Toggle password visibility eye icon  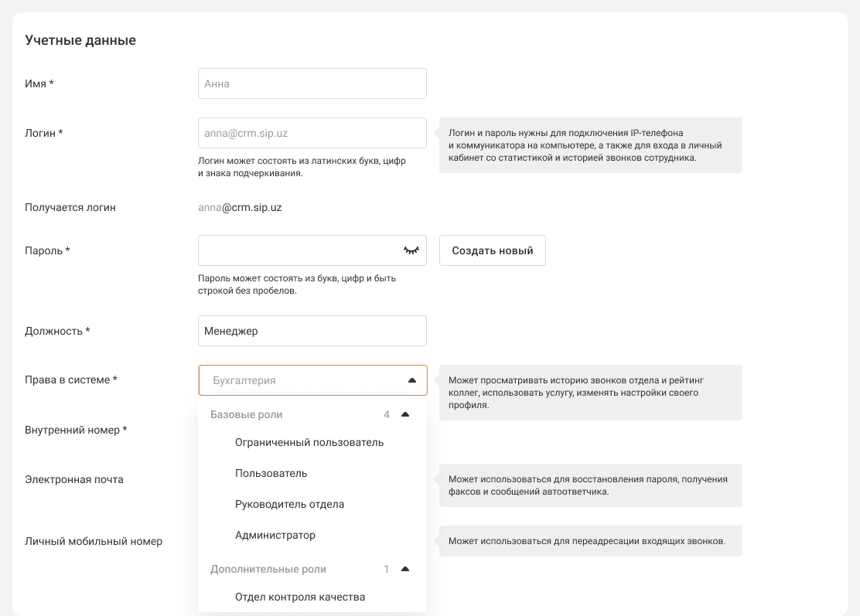pyautogui.click(x=411, y=250)
